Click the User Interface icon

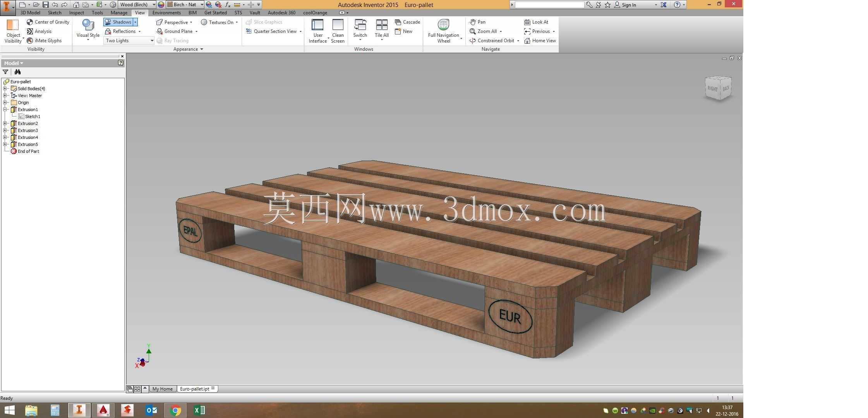pos(317,25)
